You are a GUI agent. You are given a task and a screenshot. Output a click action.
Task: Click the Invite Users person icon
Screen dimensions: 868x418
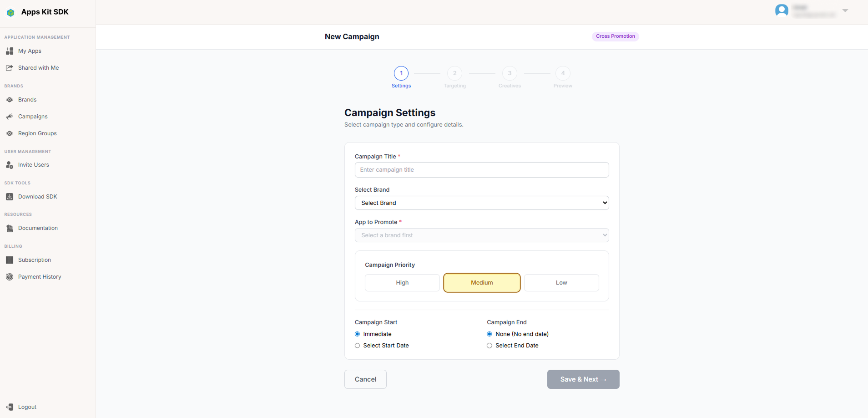pos(10,165)
